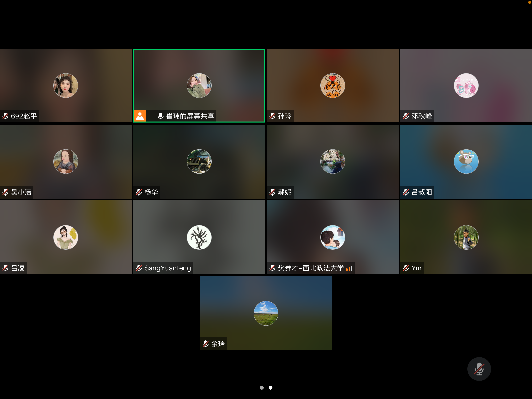This screenshot has width=532, height=399.
Task: Click the active microphone icon of 崔玮的屏幕共享
Action: (x=160, y=116)
